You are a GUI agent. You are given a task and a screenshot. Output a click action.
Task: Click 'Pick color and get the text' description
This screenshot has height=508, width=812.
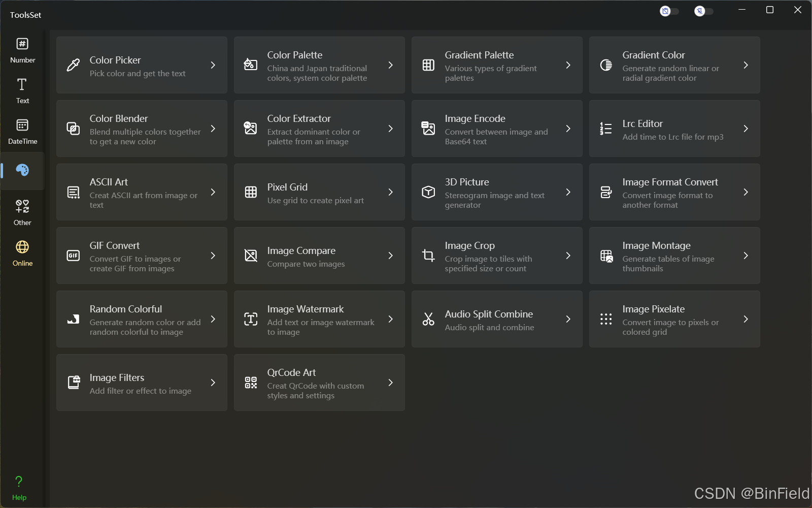tap(138, 73)
